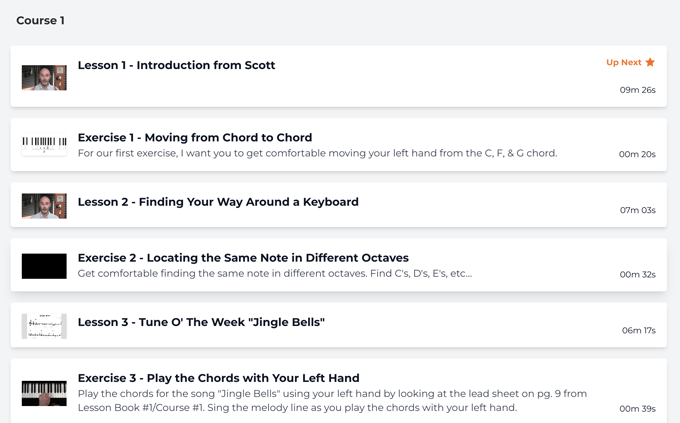680x423 pixels.
Task: Click Exercise 1 description about C, F, G chord
Action: click(317, 153)
